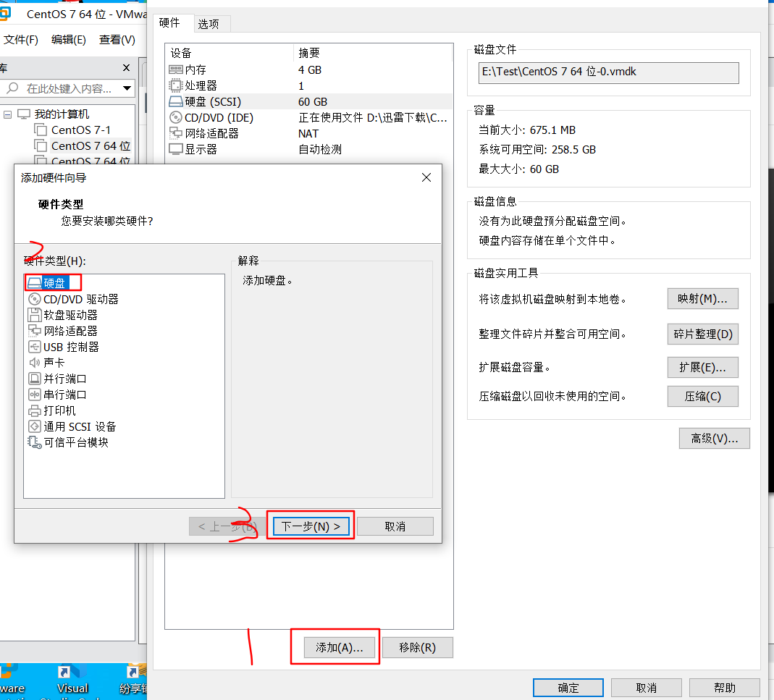Click the CentOS 7-1 VM icon in library

[41, 130]
